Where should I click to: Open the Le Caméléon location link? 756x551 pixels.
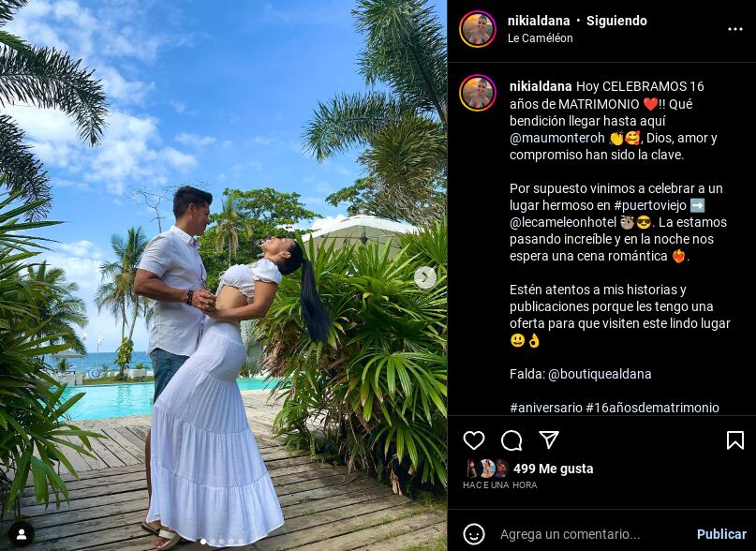pos(540,38)
